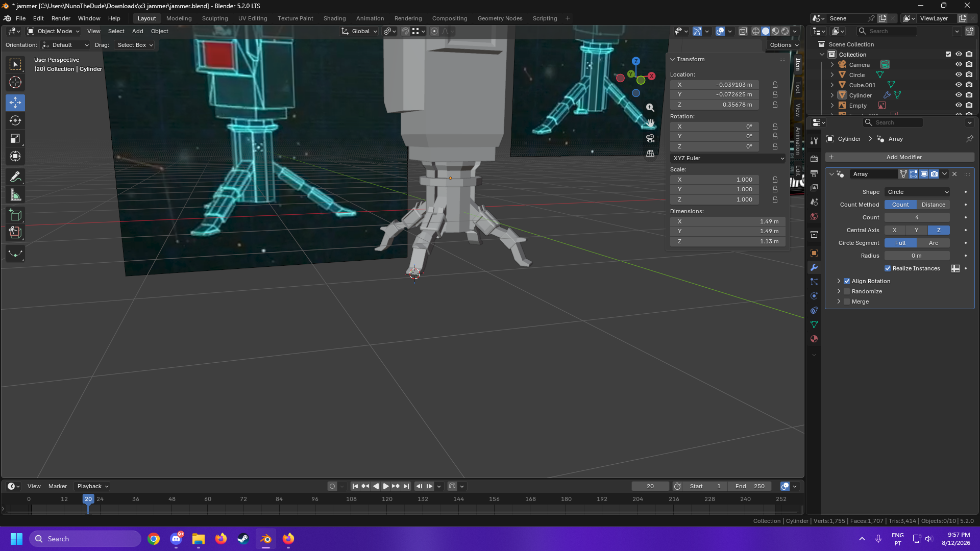980x551 pixels.
Task: Set Central Axis to X
Action: point(895,230)
